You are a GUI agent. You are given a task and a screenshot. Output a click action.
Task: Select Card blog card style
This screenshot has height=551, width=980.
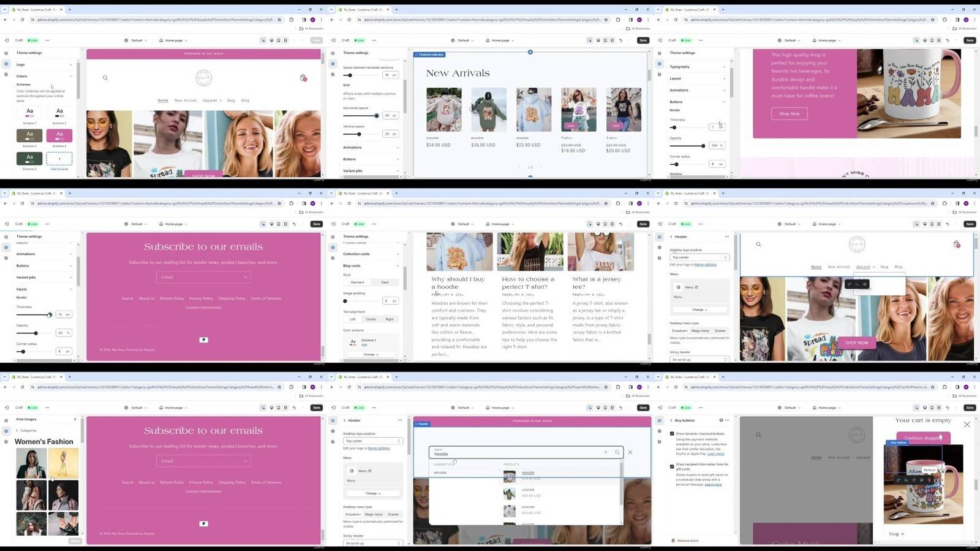[385, 283]
